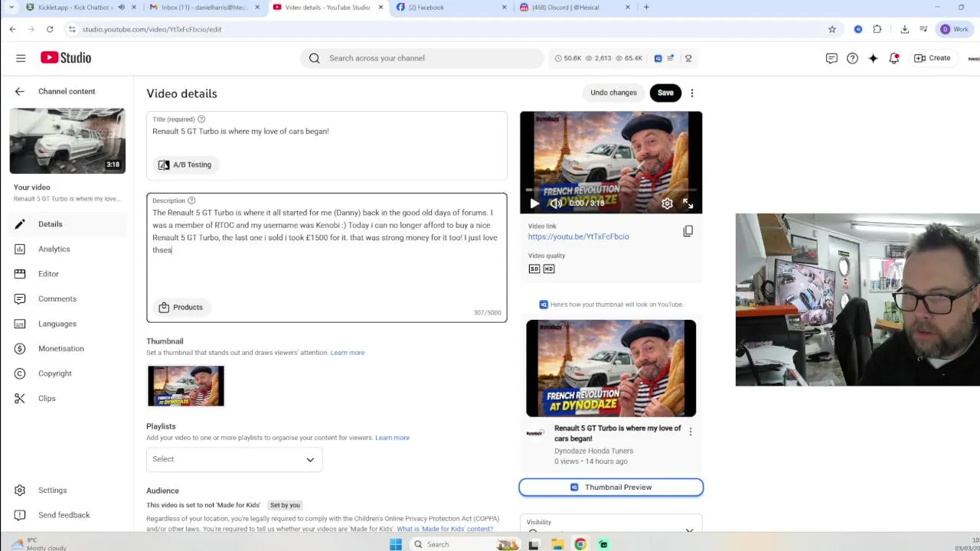Open 'What is Made for Kids content?' link
This screenshot has height=551, width=980.
coord(445,529)
